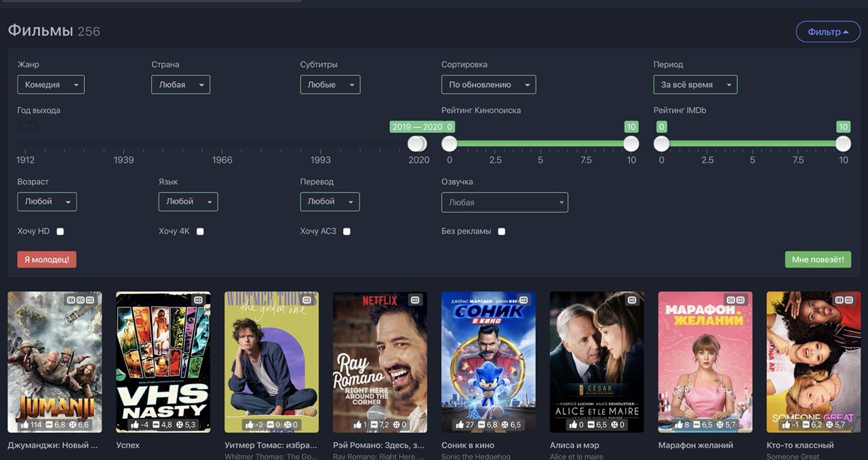Image resolution: width=868 pixels, height=460 pixels.
Task: Open the Кто-то классный title link
Action: pos(800,445)
